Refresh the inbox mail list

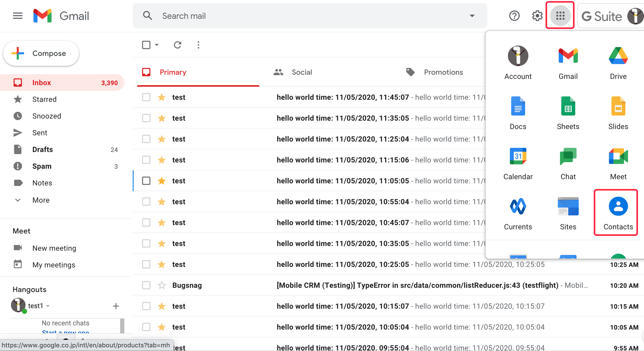pyautogui.click(x=178, y=45)
